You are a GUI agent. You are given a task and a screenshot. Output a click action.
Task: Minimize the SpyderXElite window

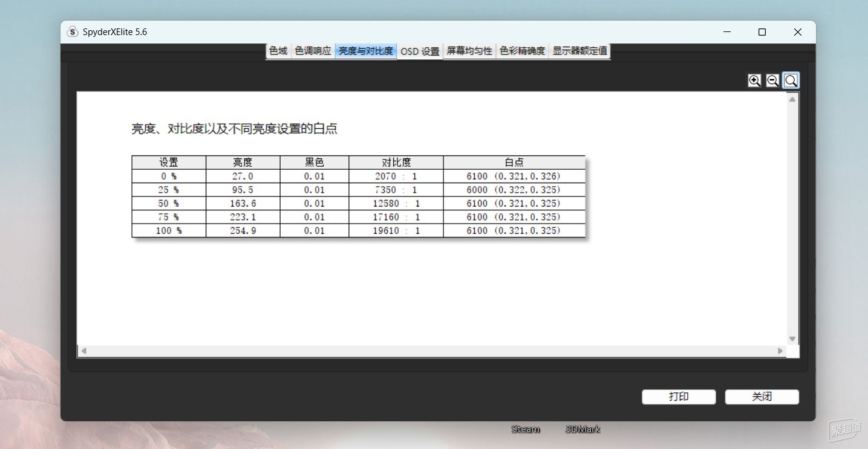[726, 32]
